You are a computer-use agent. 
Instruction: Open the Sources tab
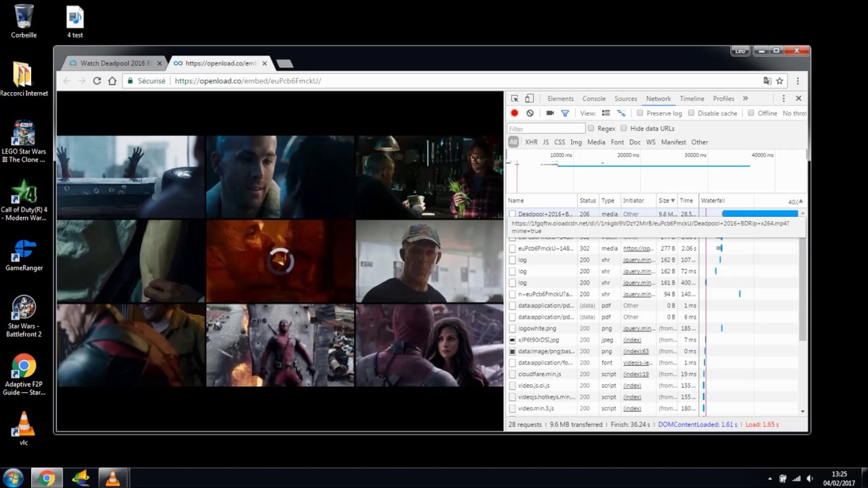pos(625,98)
